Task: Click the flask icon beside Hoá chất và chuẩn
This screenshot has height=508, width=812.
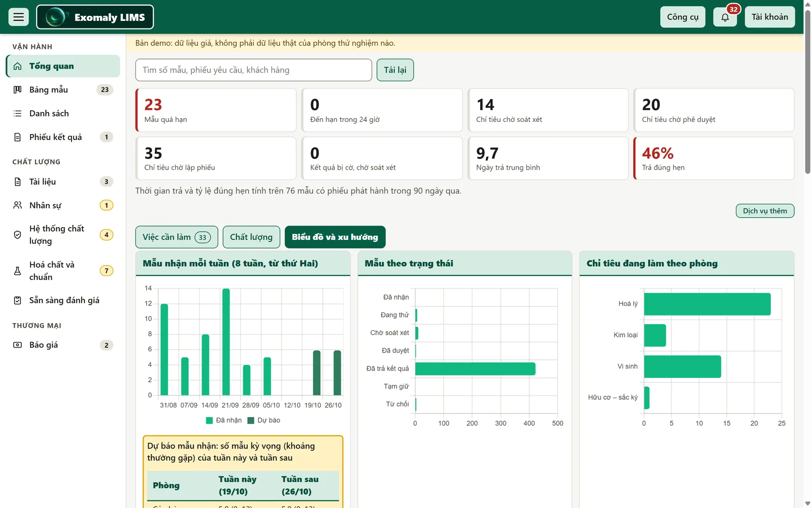Action: coord(18,271)
